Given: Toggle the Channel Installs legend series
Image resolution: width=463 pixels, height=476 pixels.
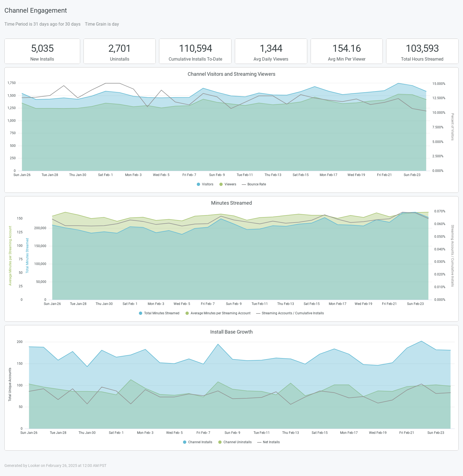Looking at the screenshot, I should [198, 442].
